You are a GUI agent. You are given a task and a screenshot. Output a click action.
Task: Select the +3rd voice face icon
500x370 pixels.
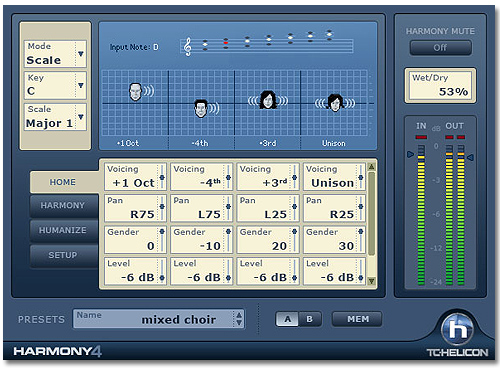pos(267,100)
